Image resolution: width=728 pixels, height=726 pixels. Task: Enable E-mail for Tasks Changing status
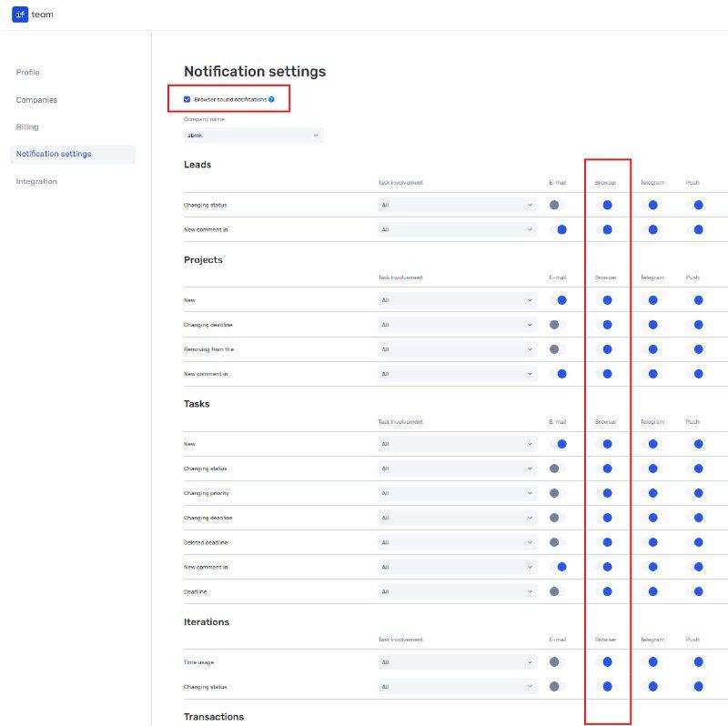point(558,469)
